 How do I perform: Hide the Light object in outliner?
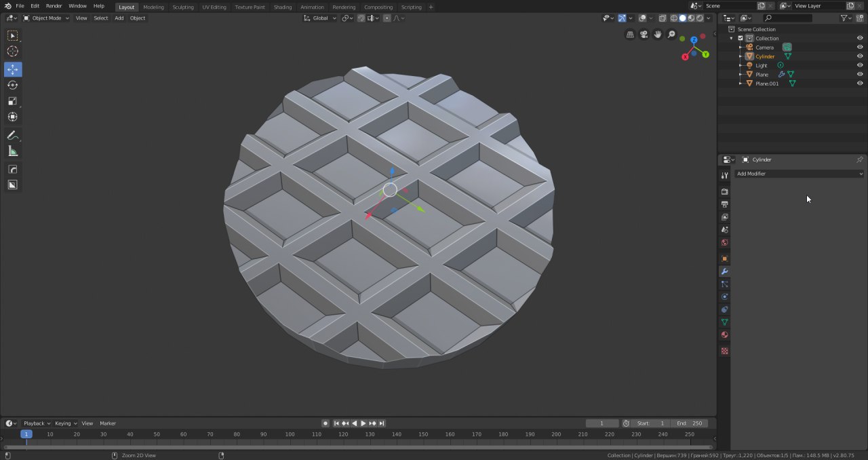coord(860,65)
